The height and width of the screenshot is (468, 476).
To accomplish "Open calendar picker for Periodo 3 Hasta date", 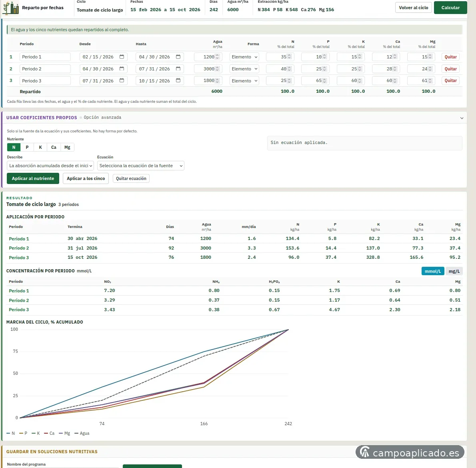I will [x=178, y=80].
